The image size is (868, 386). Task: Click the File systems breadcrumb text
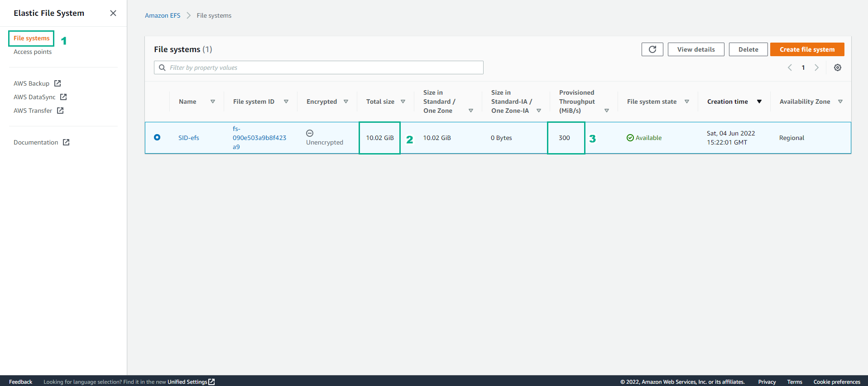pos(214,15)
